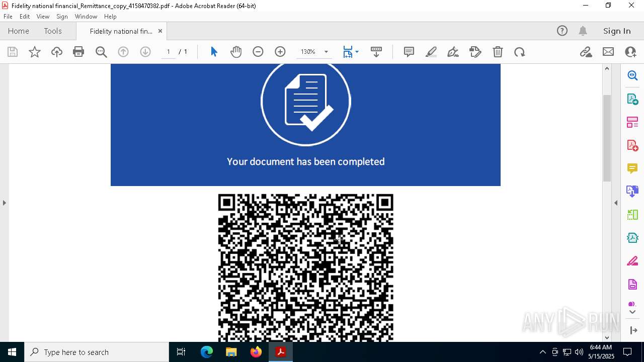Image resolution: width=644 pixels, height=362 pixels.
Task: Open the View menu
Action: point(43,17)
